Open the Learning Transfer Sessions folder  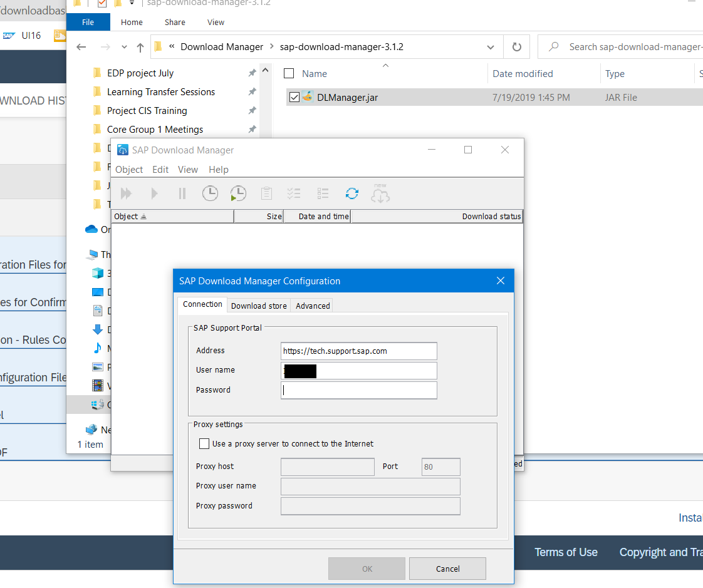[x=160, y=92]
